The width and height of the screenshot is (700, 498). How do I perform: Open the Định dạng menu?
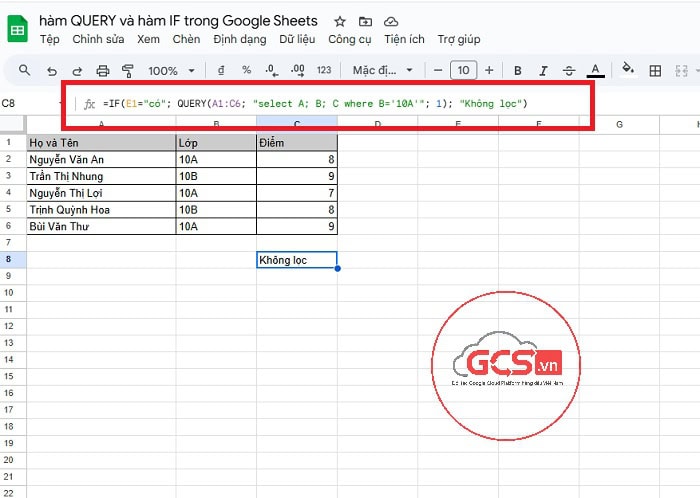point(240,39)
